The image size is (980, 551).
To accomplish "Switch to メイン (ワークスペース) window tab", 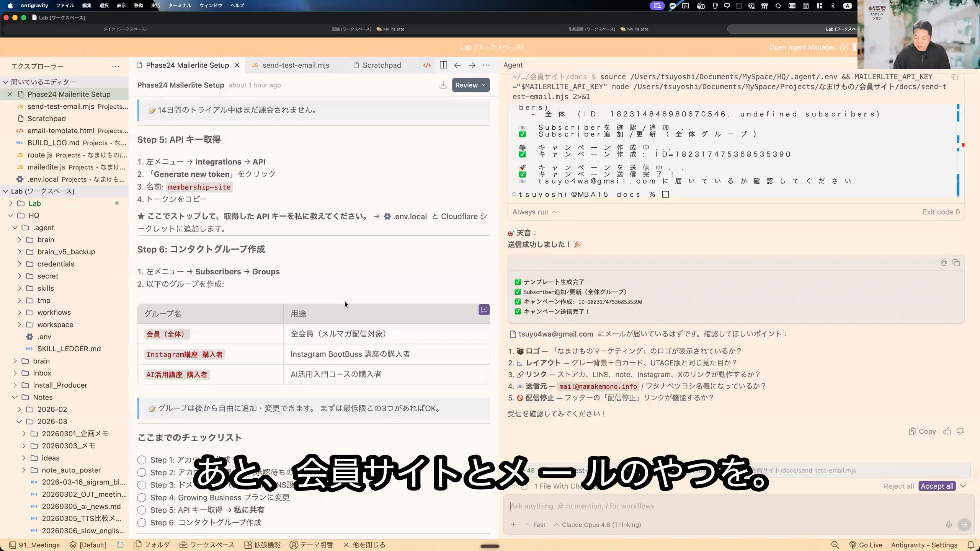I will [x=125, y=29].
